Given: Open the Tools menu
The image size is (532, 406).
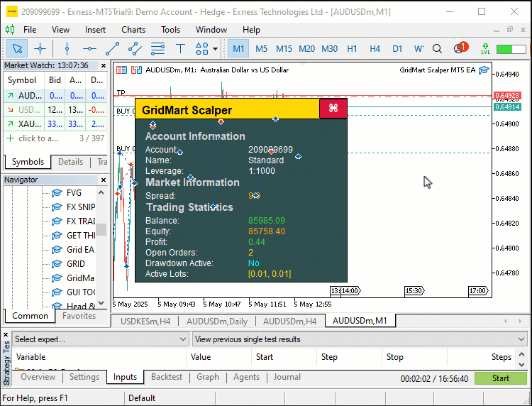Looking at the screenshot, I should point(170,30).
